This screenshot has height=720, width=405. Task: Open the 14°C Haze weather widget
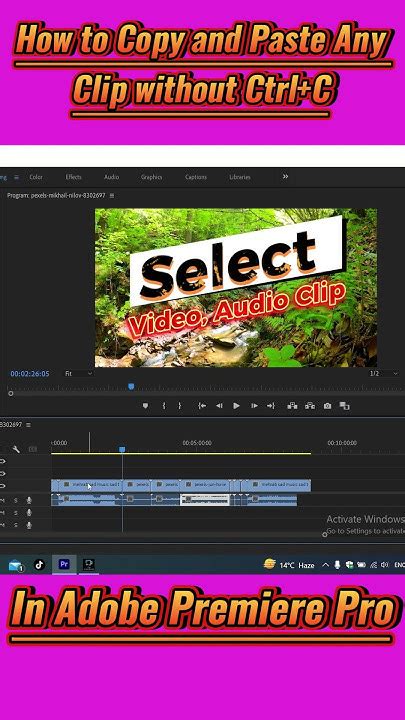[289, 565]
